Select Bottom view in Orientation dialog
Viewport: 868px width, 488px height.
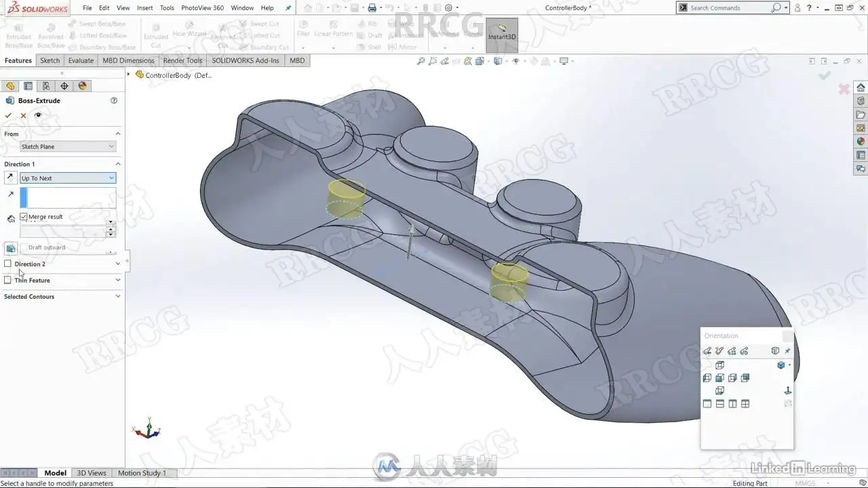click(x=720, y=391)
